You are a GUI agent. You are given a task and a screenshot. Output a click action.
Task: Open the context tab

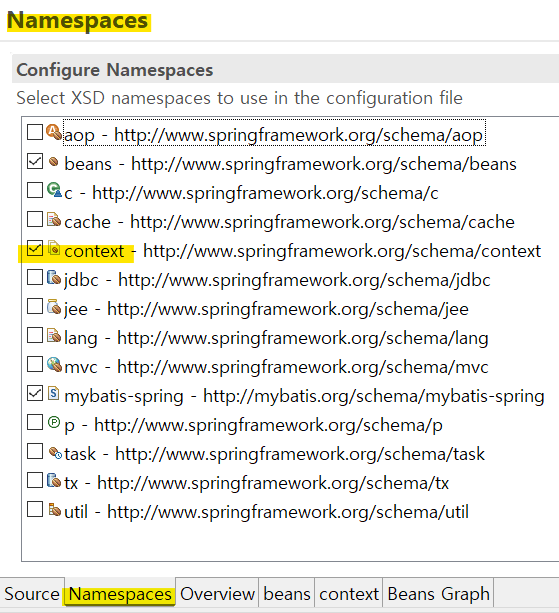coord(349,594)
